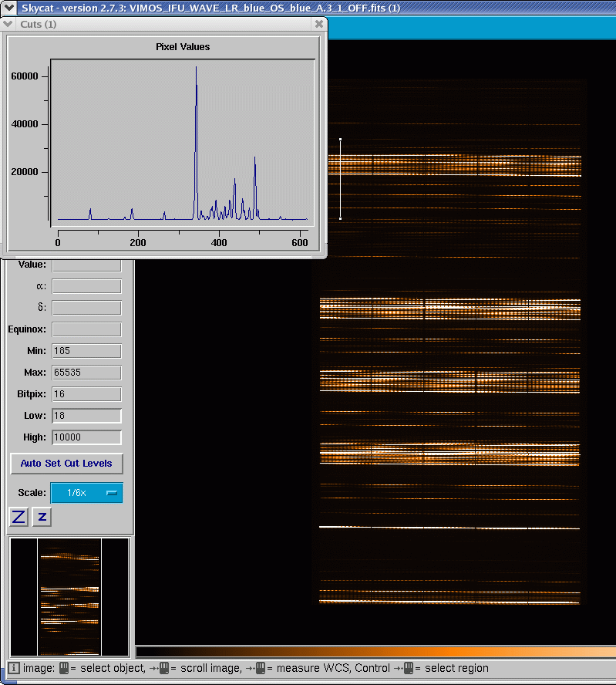The image size is (616, 685).
Task: Click 'measure WCS, Control' status text
Action: (333, 668)
